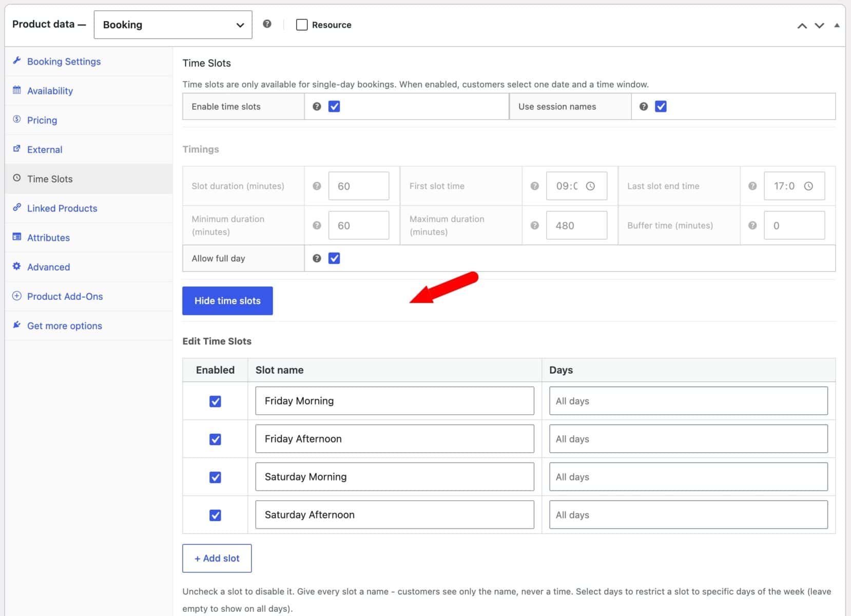Image resolution: width=851 pixels, height=616 pixels.
Task: Click the help icon for Use session names
Action: 643,106
